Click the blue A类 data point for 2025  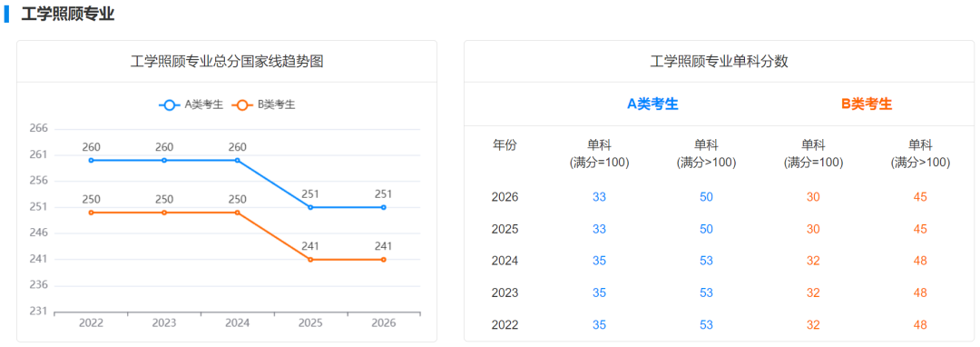tap(310, 207)
